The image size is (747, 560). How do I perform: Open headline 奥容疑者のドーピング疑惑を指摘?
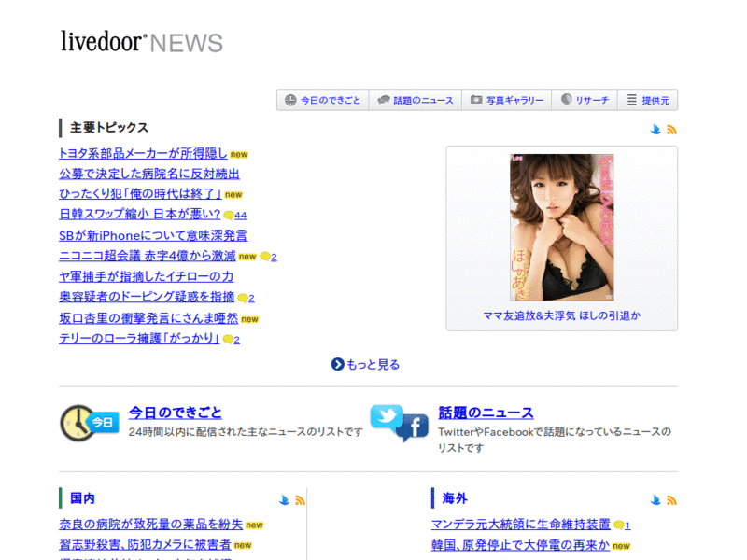[x=147, y=297]
